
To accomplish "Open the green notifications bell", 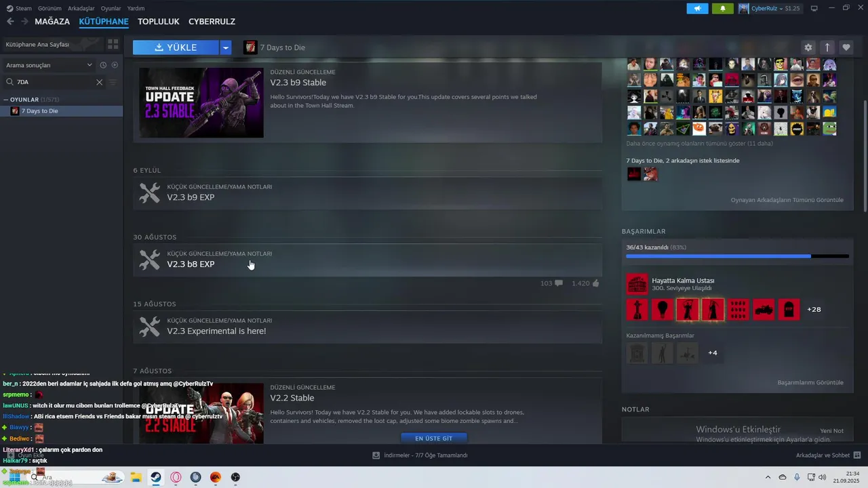I will [723, 8].
